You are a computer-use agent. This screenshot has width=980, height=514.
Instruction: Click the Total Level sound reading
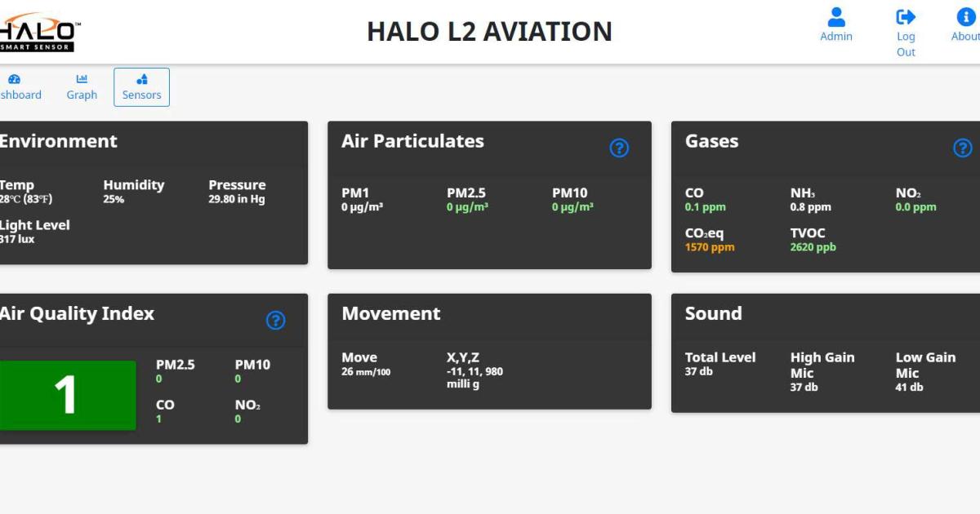click(x=719, y=364)
